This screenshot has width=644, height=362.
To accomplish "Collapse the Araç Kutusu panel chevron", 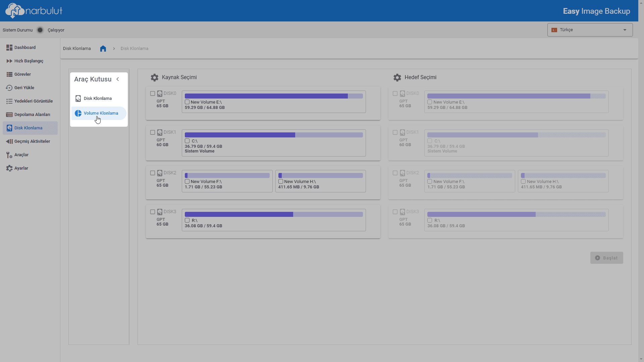I will click(118, 79).
